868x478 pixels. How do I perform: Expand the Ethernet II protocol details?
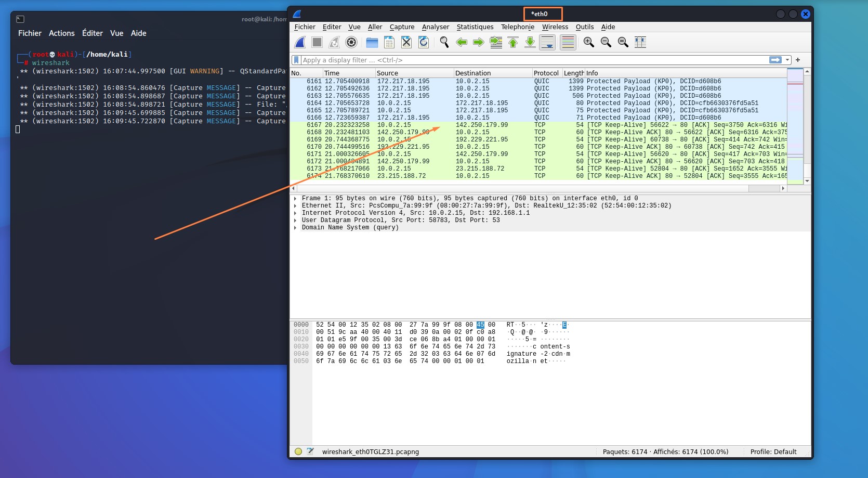coord(296,205)
